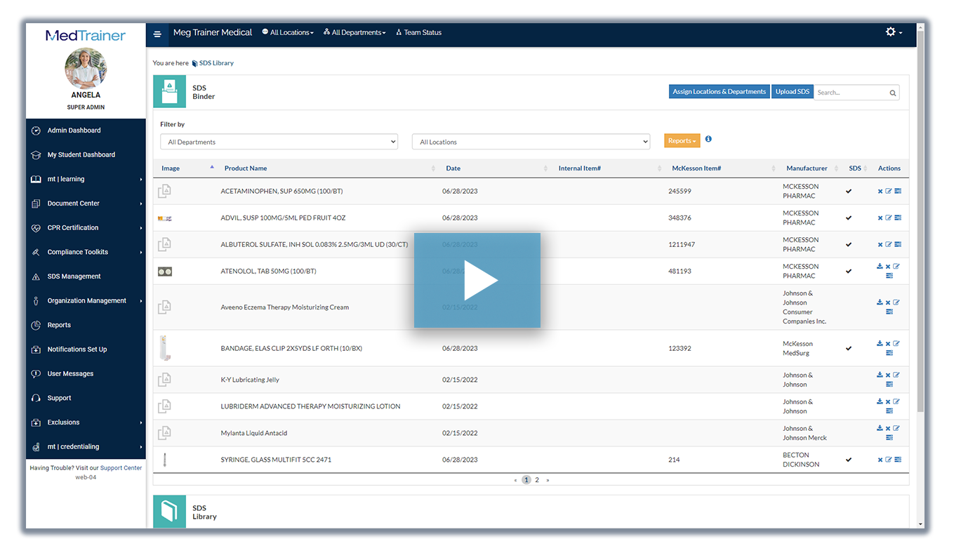
Task: Open Reports in the left sidebar
Action: coord(59,325)
